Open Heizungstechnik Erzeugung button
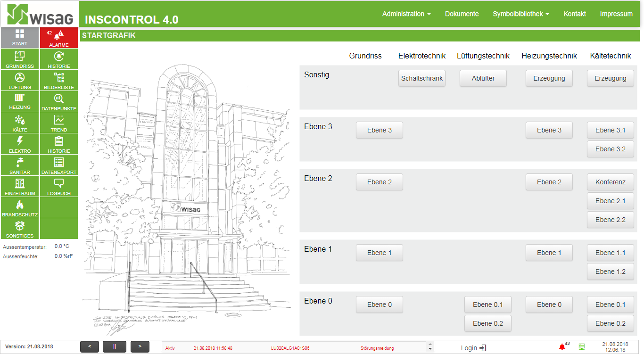 pos(549,78)
